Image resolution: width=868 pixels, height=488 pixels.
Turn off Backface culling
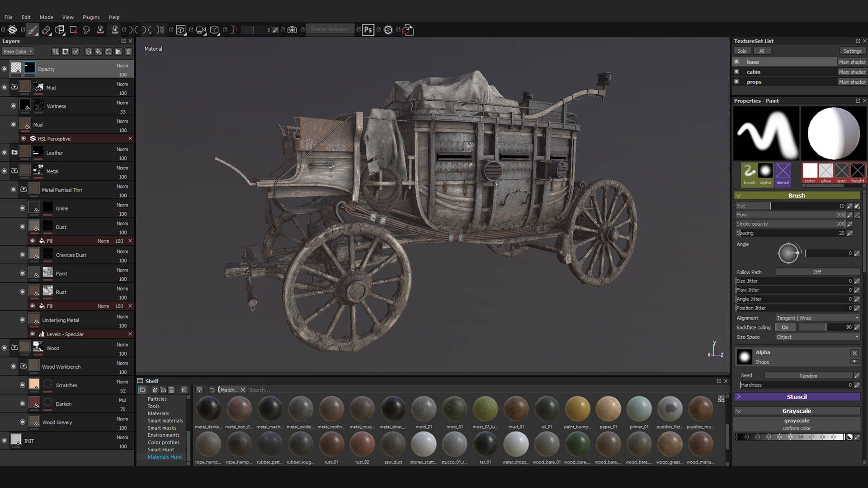pos(785,327)
